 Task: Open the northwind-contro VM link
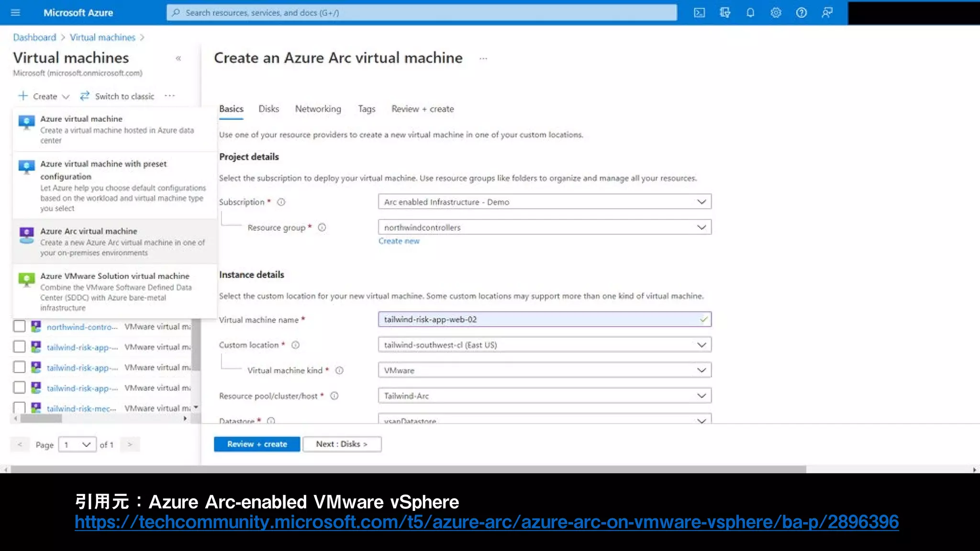click(82, 327)
